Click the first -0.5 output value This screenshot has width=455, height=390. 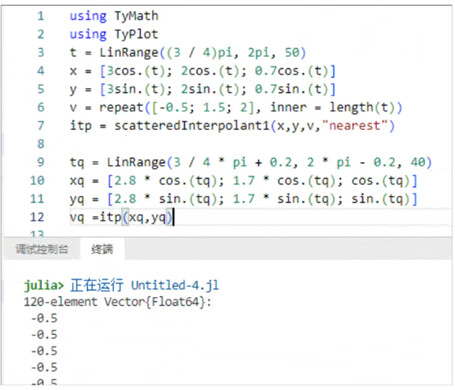(44, 318)
